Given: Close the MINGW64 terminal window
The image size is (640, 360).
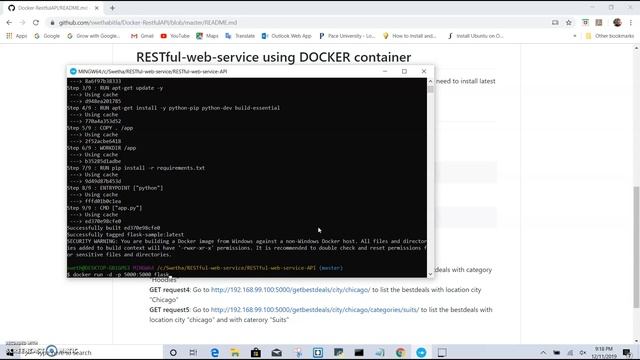Looking at the screenshot, I should [424, 71].
